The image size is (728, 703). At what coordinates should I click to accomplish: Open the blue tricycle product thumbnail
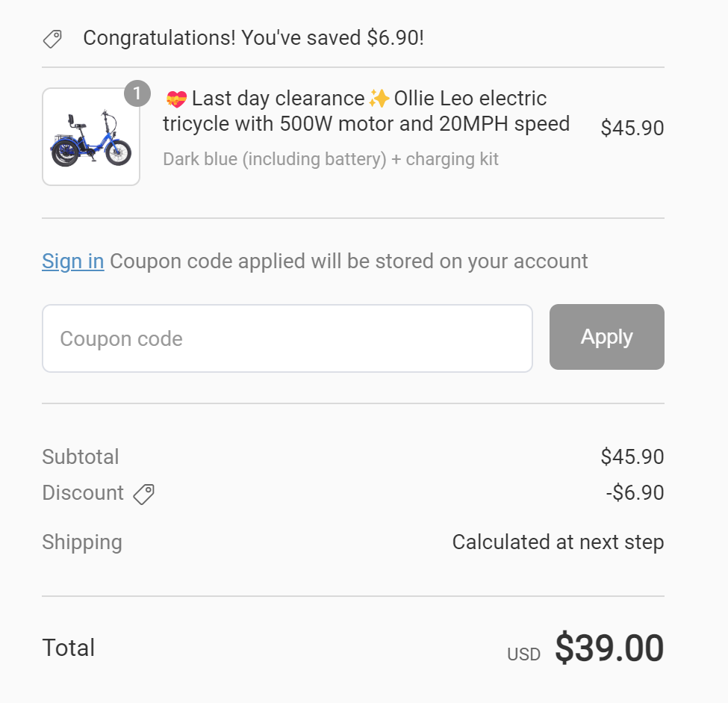pyautogui.click(x=91, y=137)
